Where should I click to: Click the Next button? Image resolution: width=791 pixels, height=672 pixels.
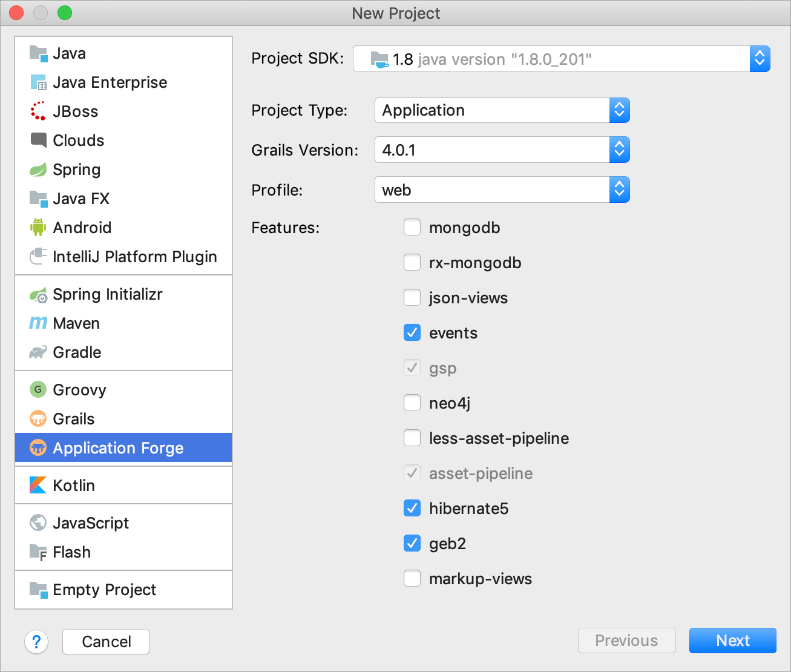[732, 641]
